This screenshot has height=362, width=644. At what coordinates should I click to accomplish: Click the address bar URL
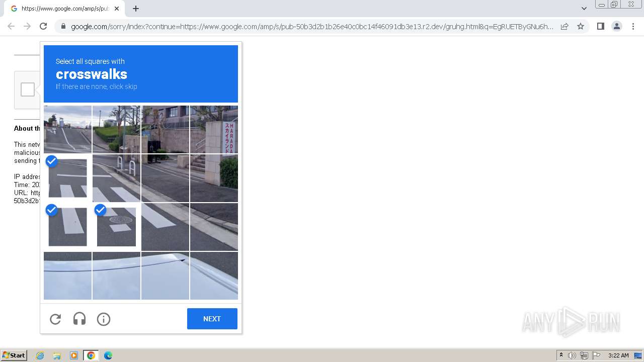[x=312, y=27]
